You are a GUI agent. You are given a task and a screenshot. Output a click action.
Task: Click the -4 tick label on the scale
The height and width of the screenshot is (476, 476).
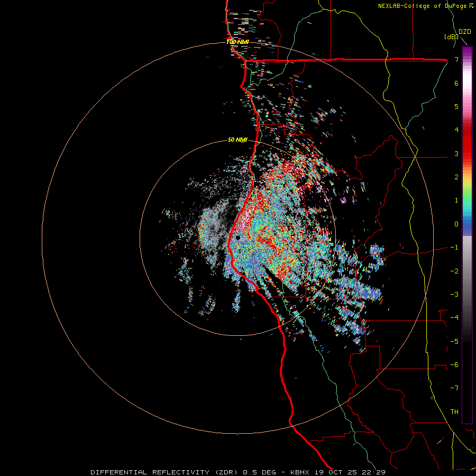(x=454, y=318)
